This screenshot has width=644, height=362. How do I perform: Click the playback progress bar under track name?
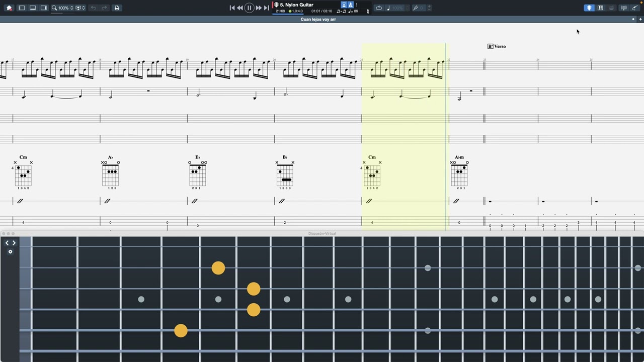click(289, 14)
